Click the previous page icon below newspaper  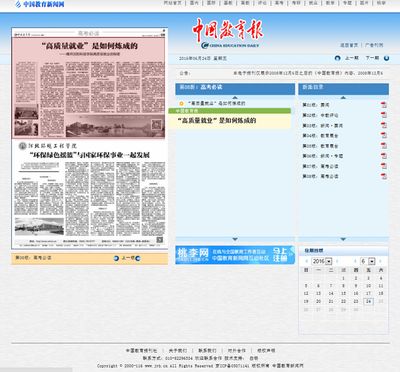116,258
